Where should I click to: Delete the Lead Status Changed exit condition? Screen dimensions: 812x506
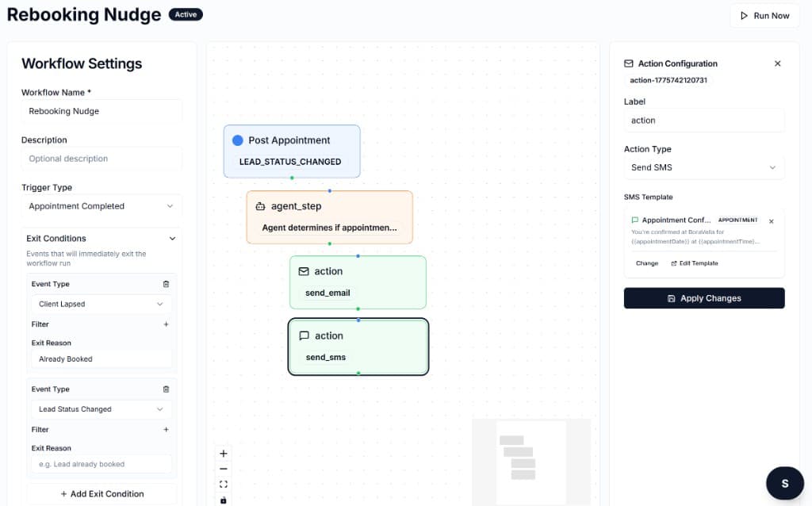click(x=166, y=389)
